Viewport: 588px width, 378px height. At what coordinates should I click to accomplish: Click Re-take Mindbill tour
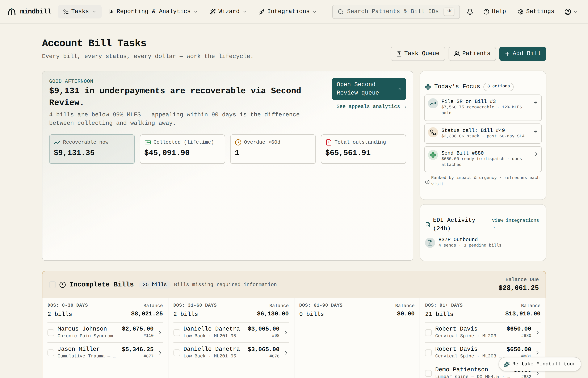point(540,364)
